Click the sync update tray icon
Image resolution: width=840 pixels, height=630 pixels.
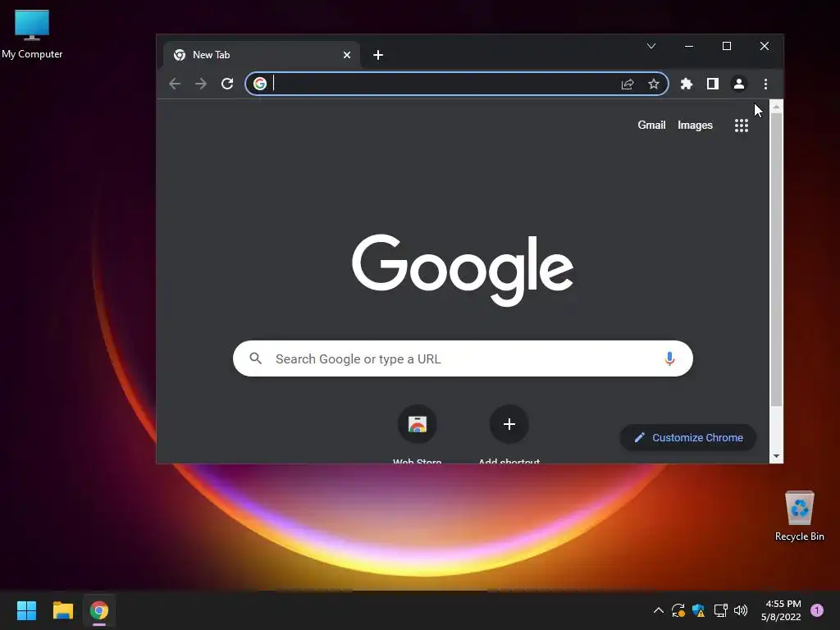(678, 610)
